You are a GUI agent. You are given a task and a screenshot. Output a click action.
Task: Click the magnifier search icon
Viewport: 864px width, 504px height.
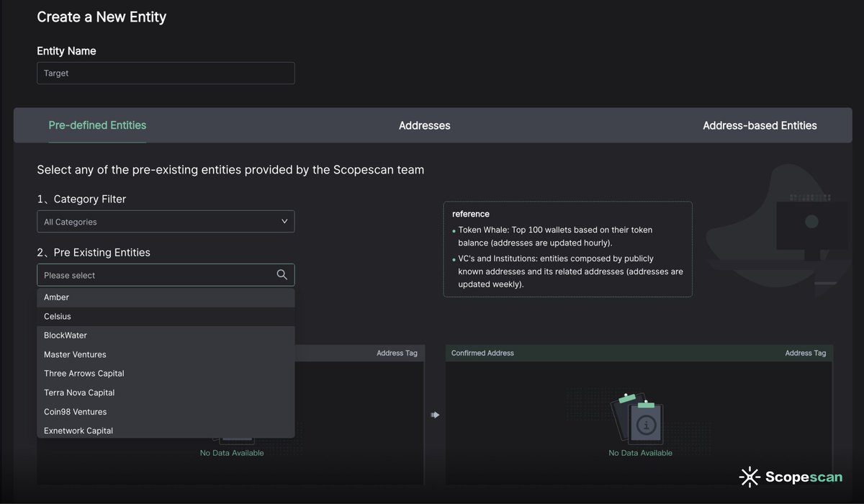tap(282, 275)
